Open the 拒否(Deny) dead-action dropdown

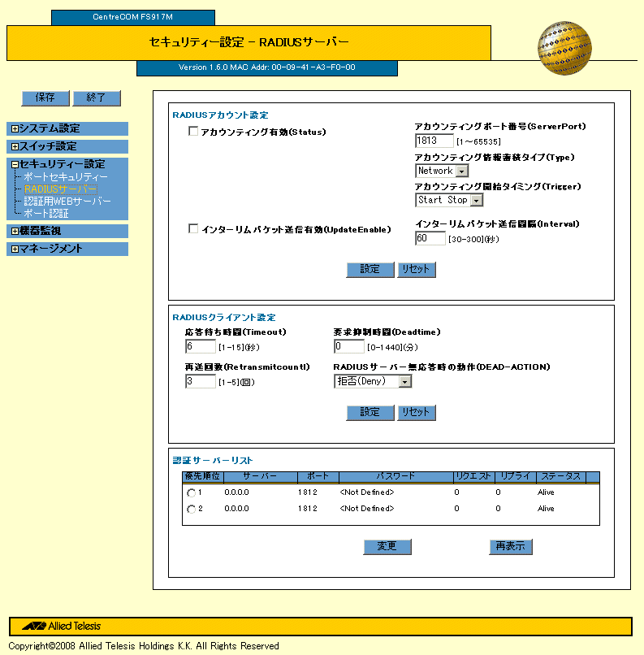click(404, 382)
